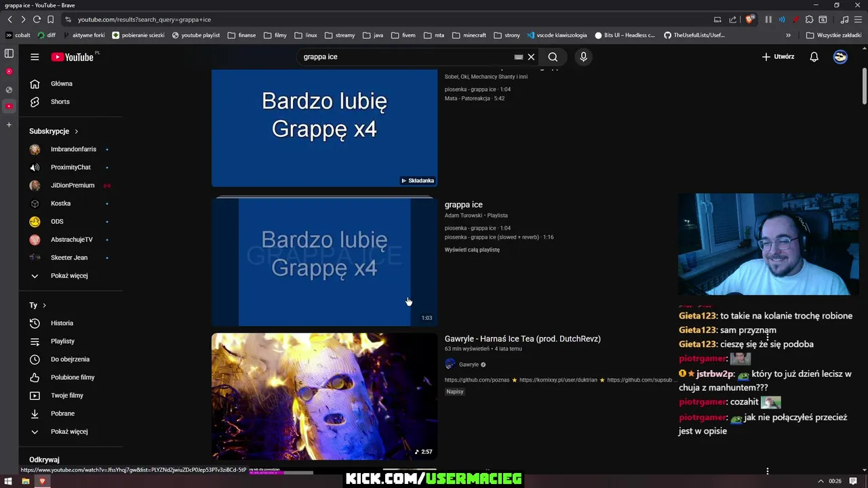Start voice search with microphone

click(x=583, y=57)
